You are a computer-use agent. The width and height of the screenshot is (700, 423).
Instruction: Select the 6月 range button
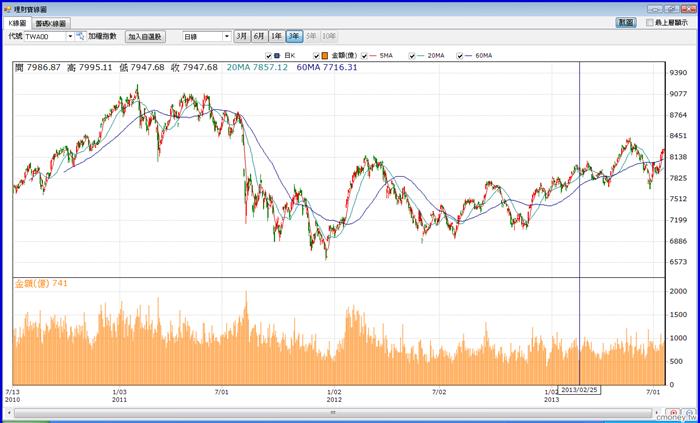(x=259, y=37)
